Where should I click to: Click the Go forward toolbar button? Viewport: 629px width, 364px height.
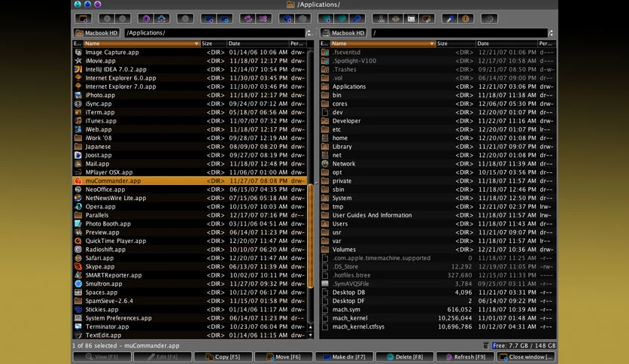123,19
